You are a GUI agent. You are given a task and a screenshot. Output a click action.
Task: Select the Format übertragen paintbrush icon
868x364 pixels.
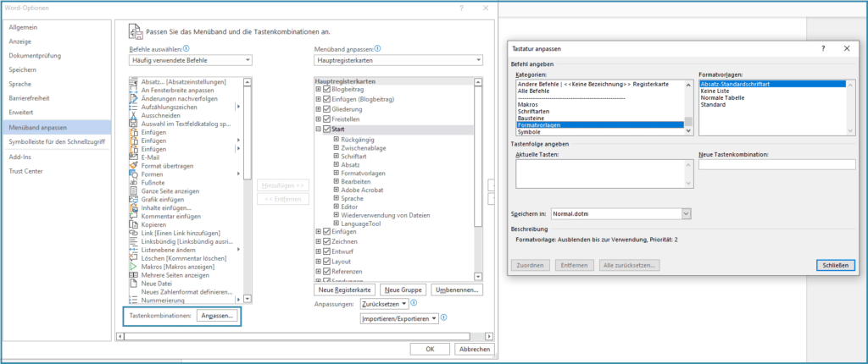[133, 165]
